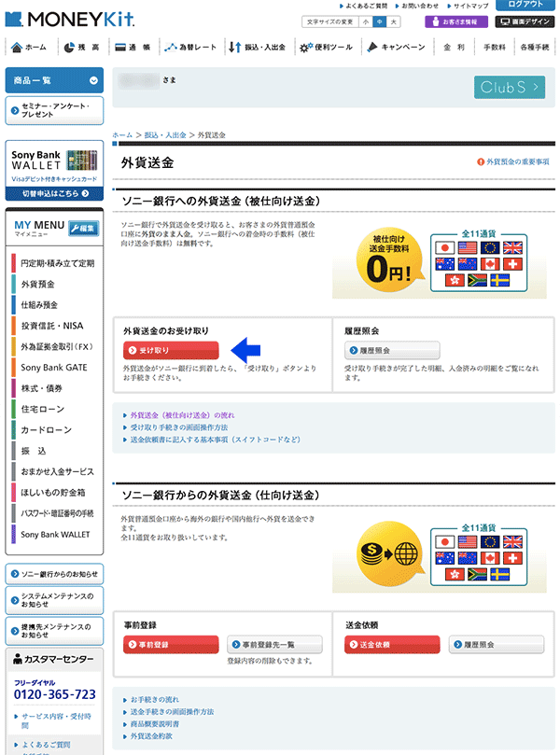Click breadcrumb 振込・入出金 link
Screen dimensions: 560x755
pos(165,135)
